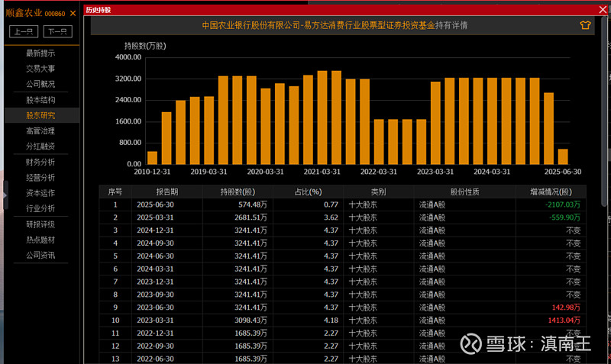
Task: Click the 股份性质 column header
Action: click(464, 192)
